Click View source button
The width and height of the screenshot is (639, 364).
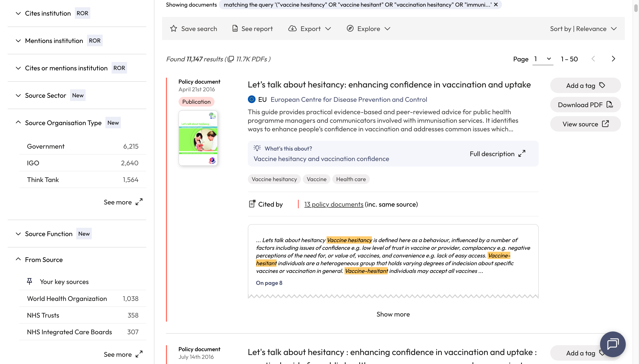585,124
